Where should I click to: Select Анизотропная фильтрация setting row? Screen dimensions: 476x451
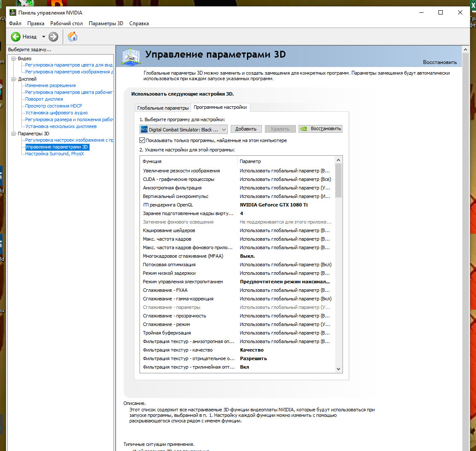[238, 188]
